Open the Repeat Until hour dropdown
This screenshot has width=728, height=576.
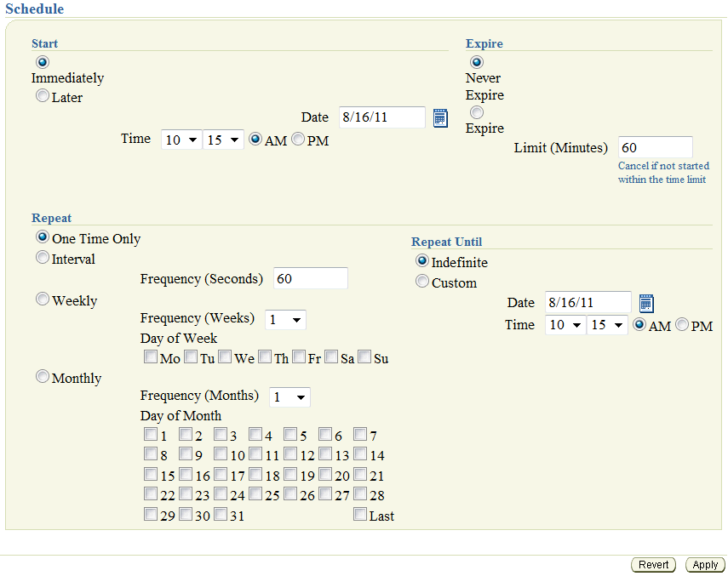point(565,325)
